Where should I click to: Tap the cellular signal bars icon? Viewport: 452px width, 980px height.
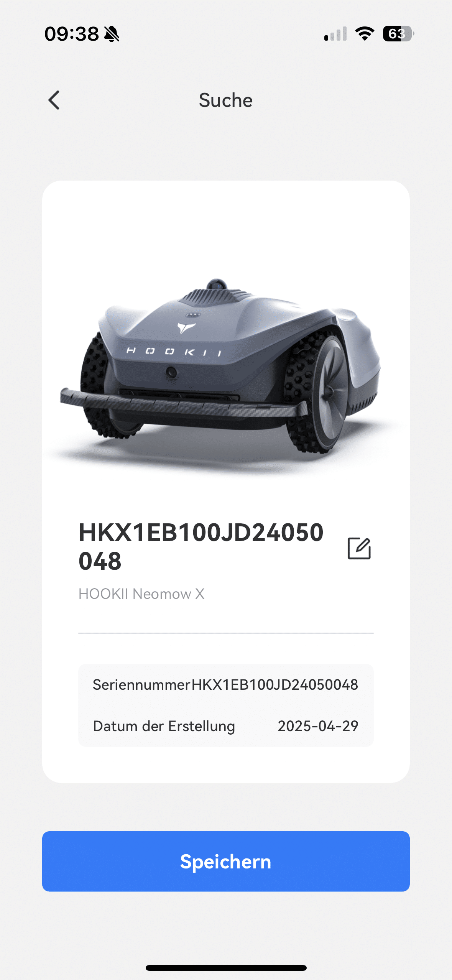[x=335, y=34]
